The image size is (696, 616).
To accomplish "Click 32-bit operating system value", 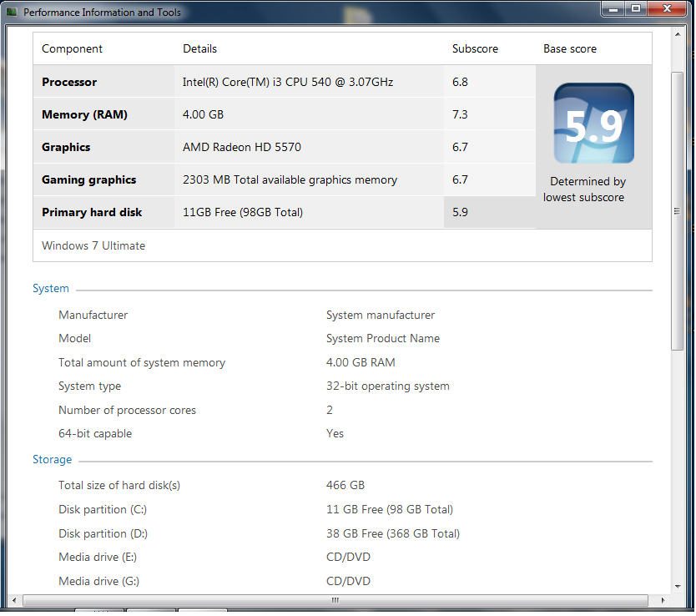I will pos(387,386).
